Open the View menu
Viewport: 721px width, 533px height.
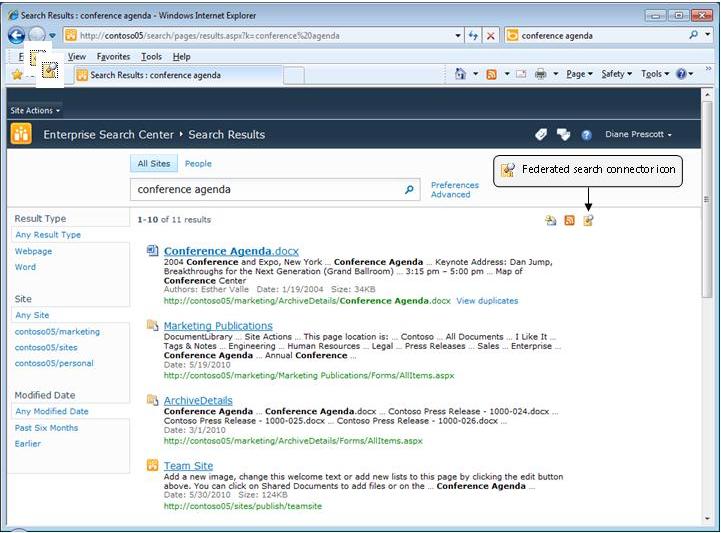click(x=77, y=57)
